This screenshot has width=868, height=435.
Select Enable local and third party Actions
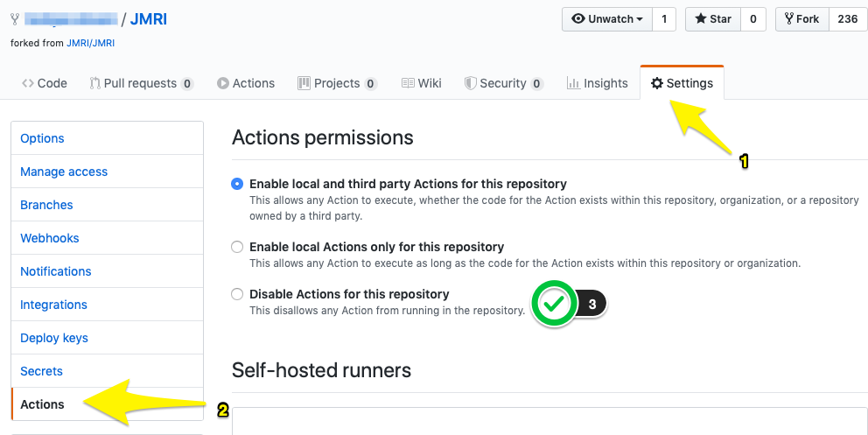(x=237, y=184)
